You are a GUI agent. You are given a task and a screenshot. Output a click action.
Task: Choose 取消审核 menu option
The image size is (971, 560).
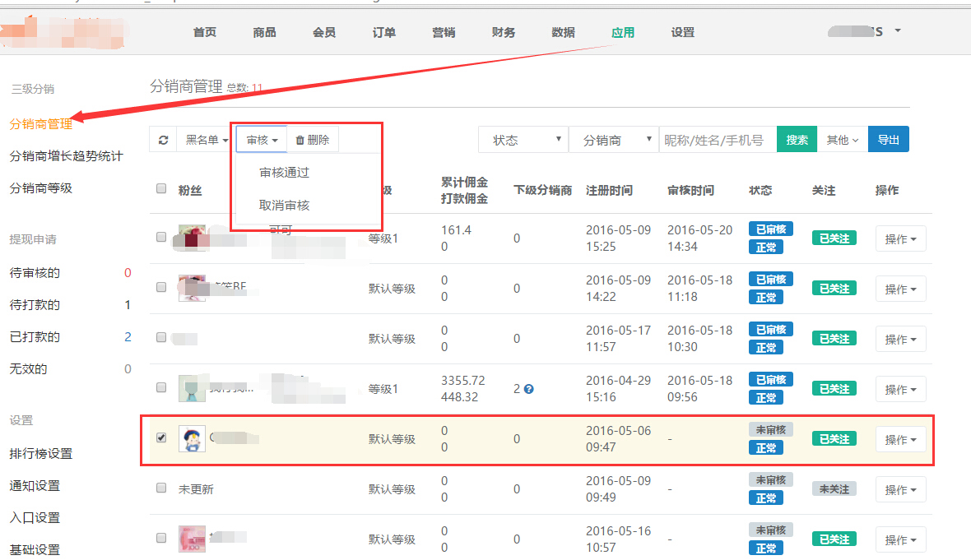click(284, 205)
